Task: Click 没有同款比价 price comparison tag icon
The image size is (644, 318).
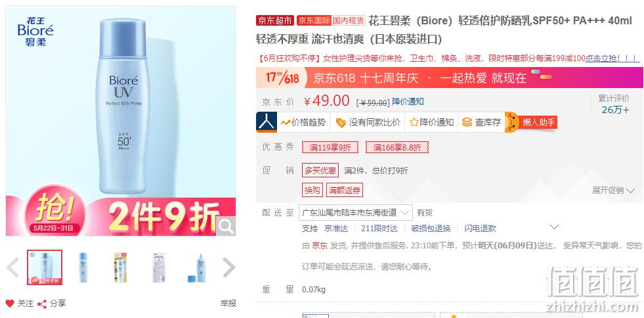Action: 341,122
